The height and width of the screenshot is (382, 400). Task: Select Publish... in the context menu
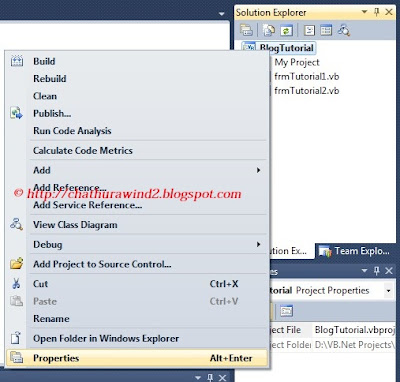tap(137, 113)
